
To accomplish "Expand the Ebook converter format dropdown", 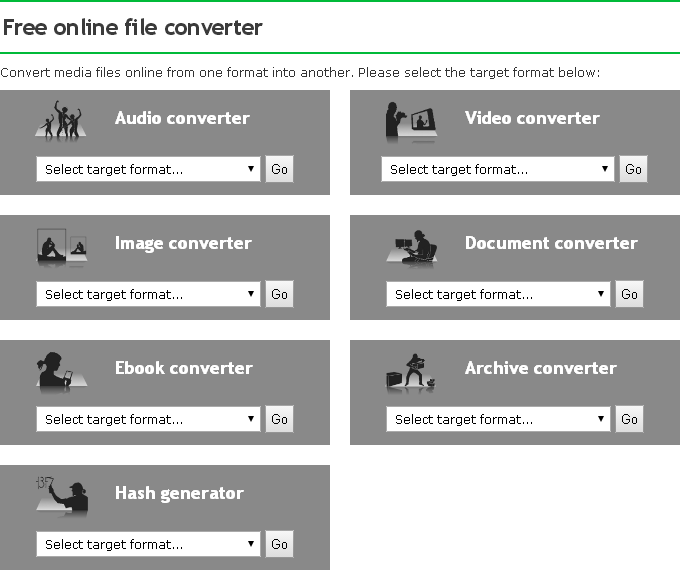I will pyautogui.click(x=148, y=419).
